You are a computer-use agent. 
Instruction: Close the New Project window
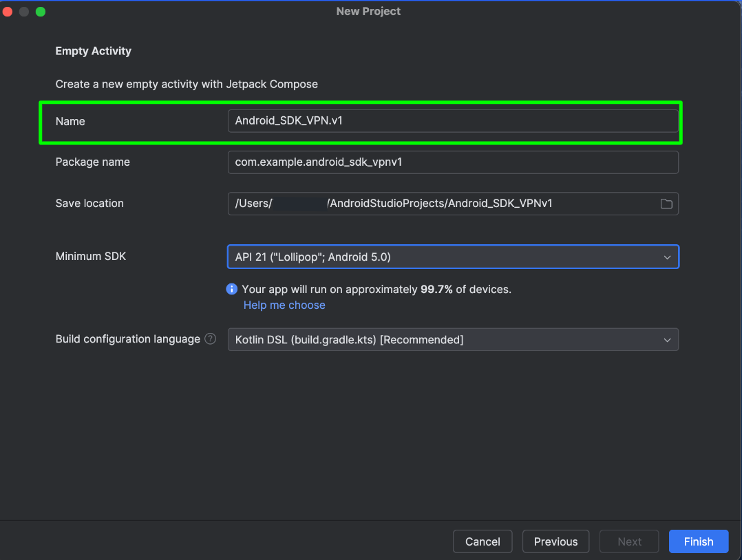(8, 12)
